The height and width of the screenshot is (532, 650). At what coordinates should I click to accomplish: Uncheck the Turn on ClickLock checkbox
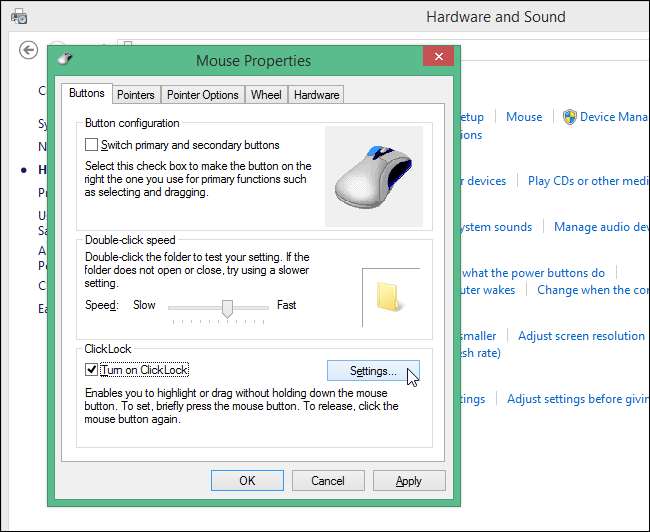tap(92, 370)
